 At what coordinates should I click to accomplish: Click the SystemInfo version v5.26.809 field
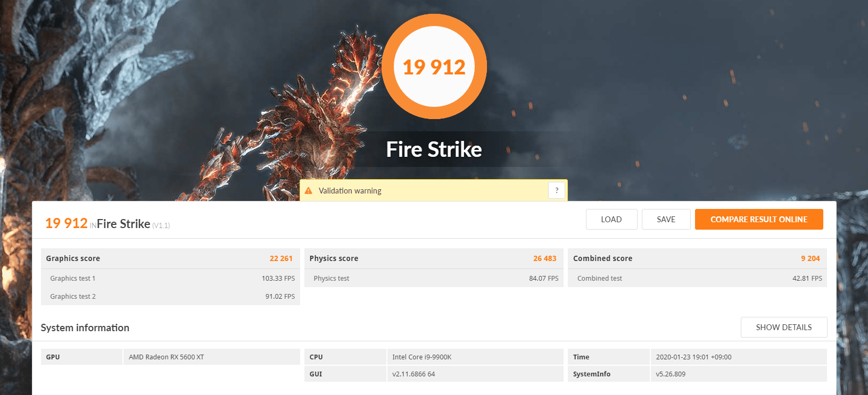[739, 374]
